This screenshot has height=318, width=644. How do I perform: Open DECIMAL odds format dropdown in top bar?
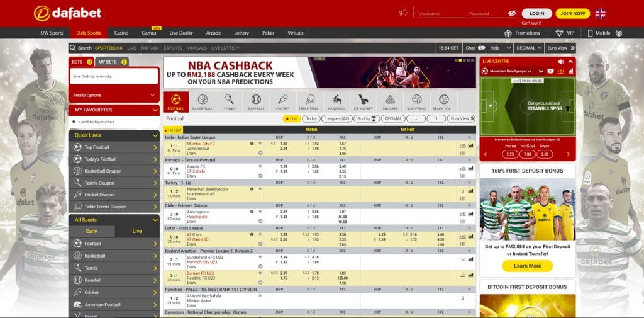coord(529,48)
